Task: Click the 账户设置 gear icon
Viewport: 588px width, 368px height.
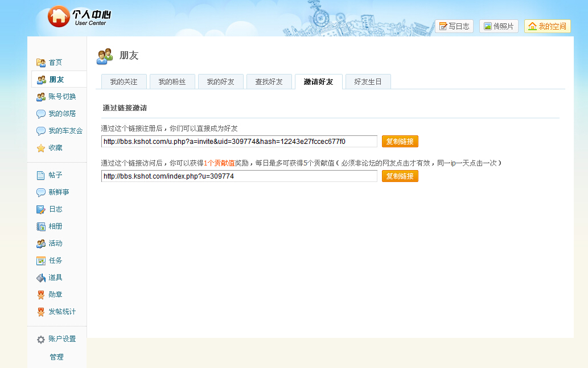Action: coord(40,340)
